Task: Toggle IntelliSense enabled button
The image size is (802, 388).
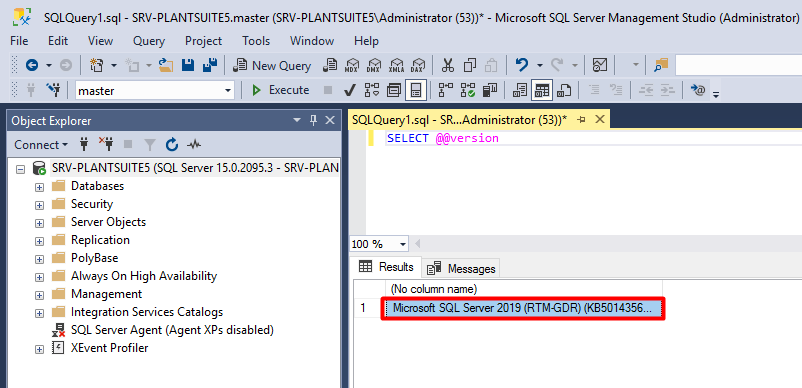Action: click(416, 90)
